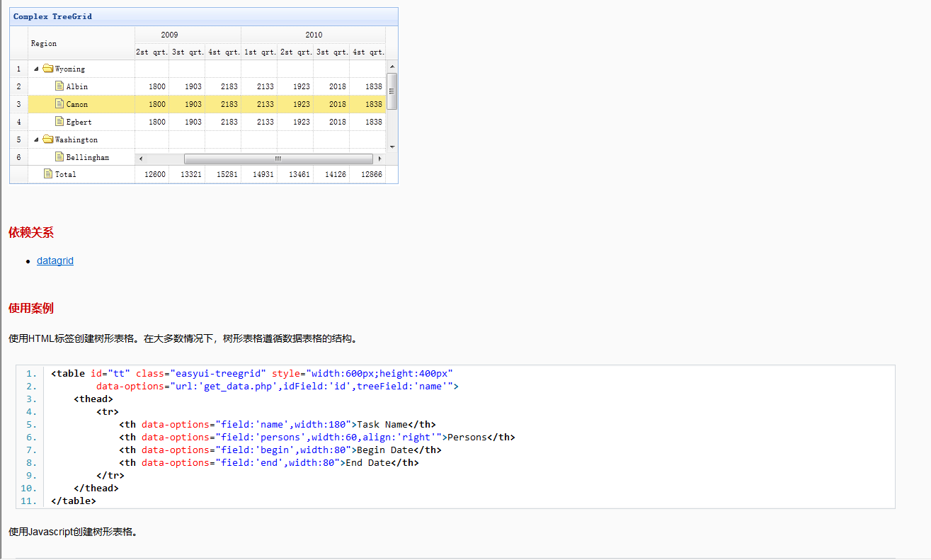931x560 pixels.
Task: Click the 2010 group column header
Action: 314,35
